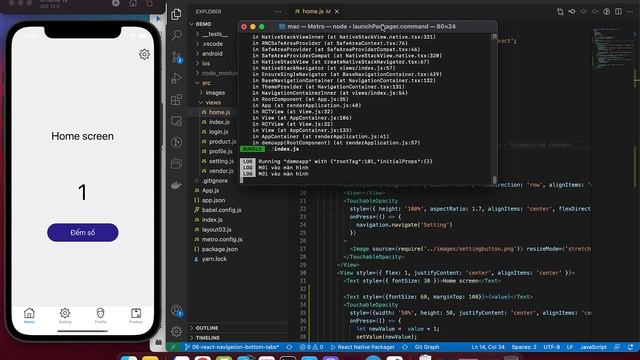Tap the settings gear in the simulator app
This screenshot has width=640, height=360.
click(144, 54)
